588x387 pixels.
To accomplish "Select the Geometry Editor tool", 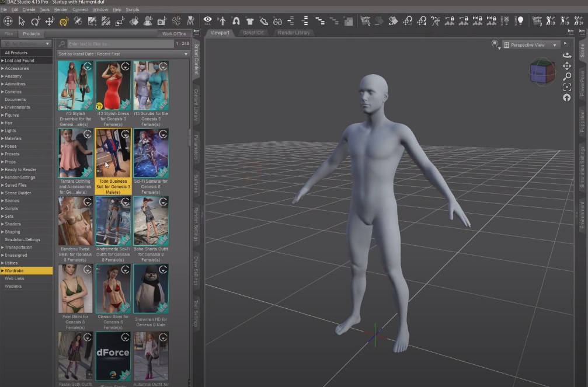I will click(x=92, y=22).
